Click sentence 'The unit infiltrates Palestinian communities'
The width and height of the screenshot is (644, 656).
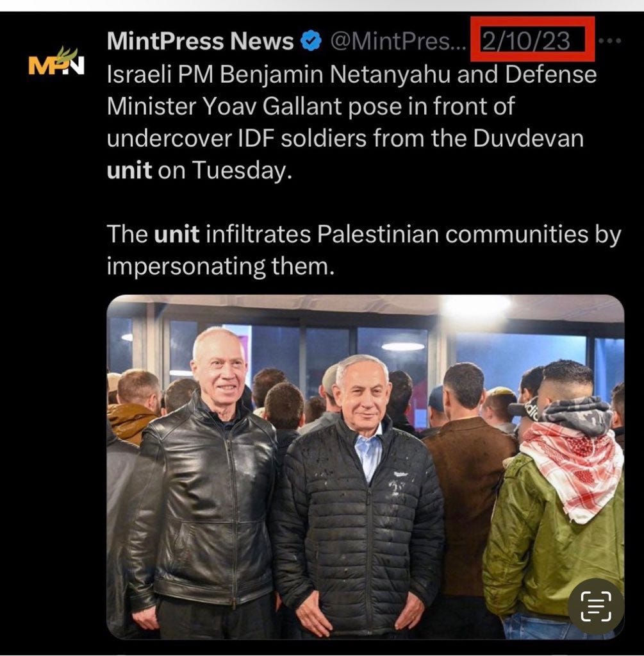364,234
